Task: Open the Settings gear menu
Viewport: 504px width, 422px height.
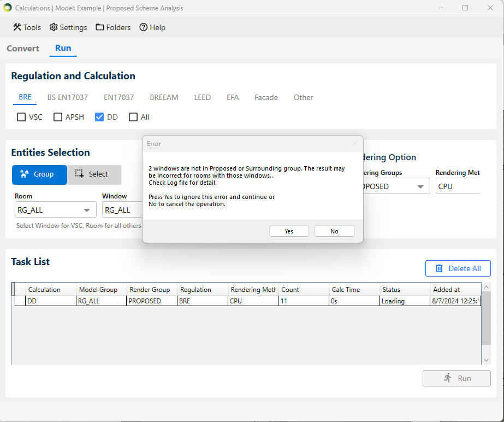Action: tap(68, 27)
